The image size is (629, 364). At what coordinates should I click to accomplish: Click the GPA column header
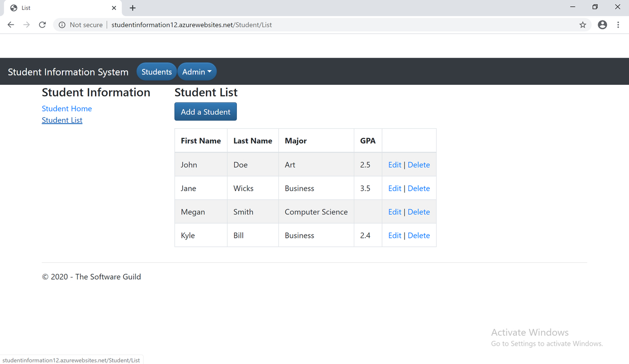coord(368,140)
